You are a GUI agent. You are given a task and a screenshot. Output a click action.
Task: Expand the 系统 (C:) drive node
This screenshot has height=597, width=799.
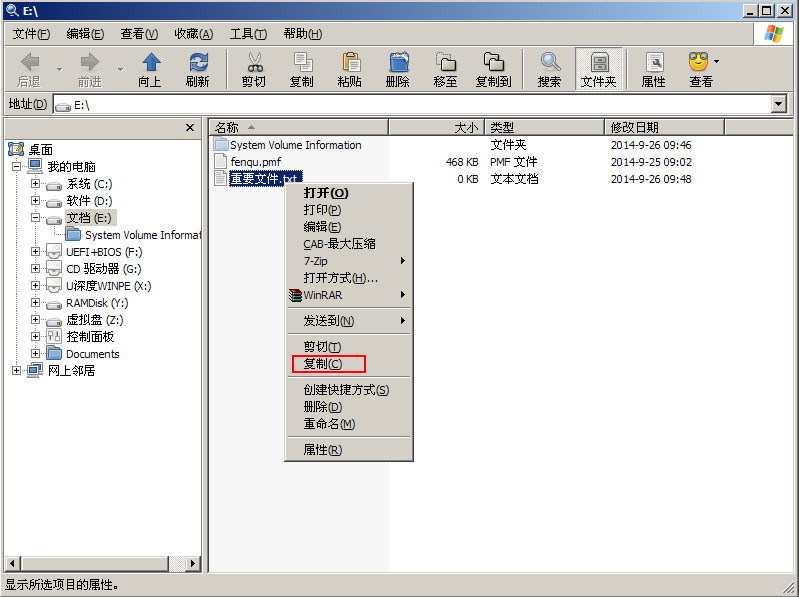point(35,183)
